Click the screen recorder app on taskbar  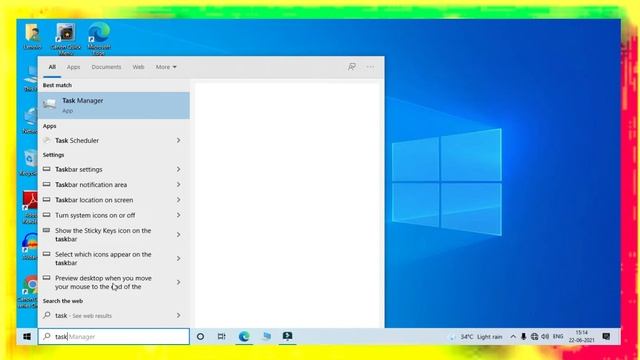[287, 336]
